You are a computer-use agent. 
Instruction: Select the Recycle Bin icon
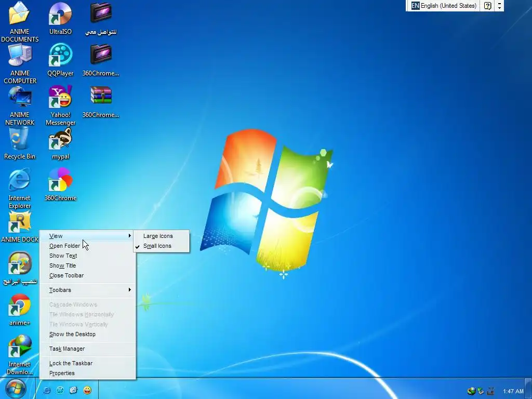(x=19, y=139)
